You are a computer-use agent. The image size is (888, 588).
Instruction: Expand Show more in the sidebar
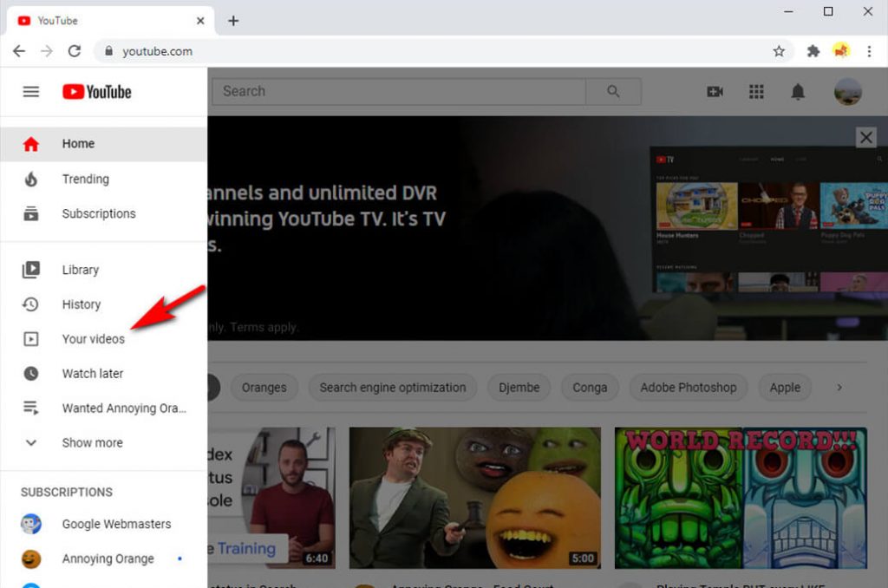point(104,442)
